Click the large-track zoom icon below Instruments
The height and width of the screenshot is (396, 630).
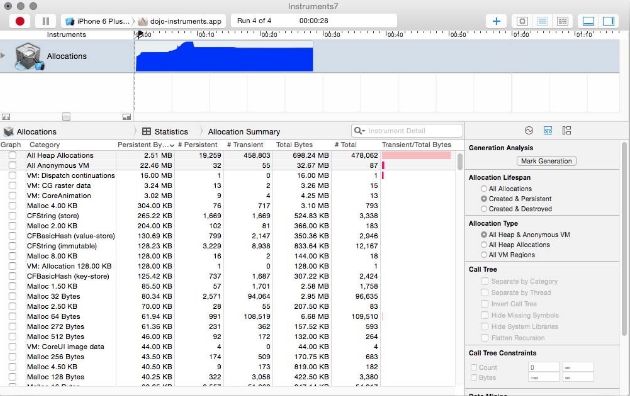coord(127,117)
